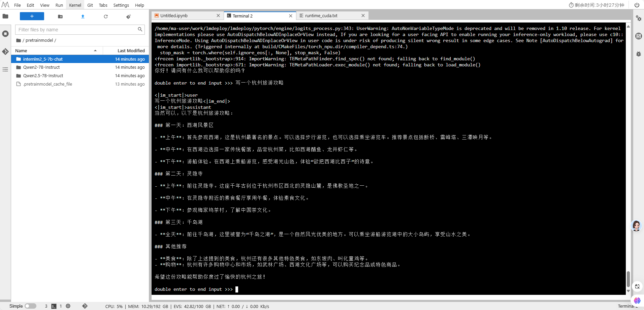Click the MEM: 10.29/192 GB status text
The width and height of the screenshot is (644, 310).
[148, 306]
